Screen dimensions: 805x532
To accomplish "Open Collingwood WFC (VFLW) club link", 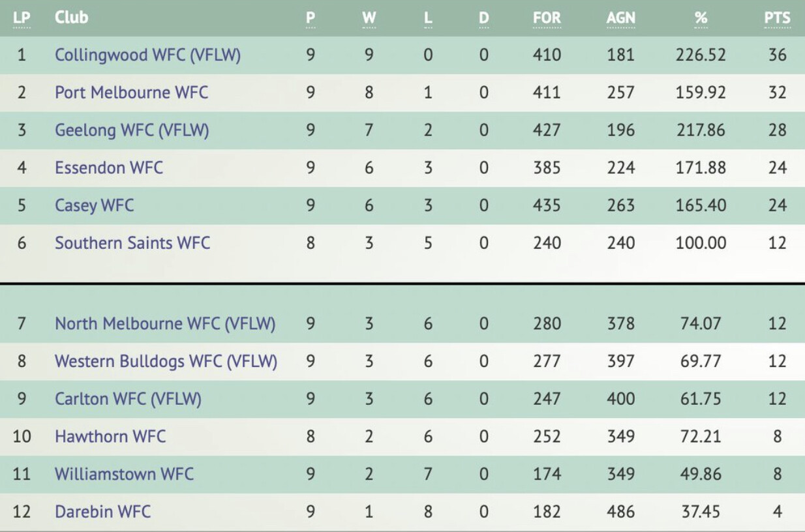I will [x=147, y=55].
